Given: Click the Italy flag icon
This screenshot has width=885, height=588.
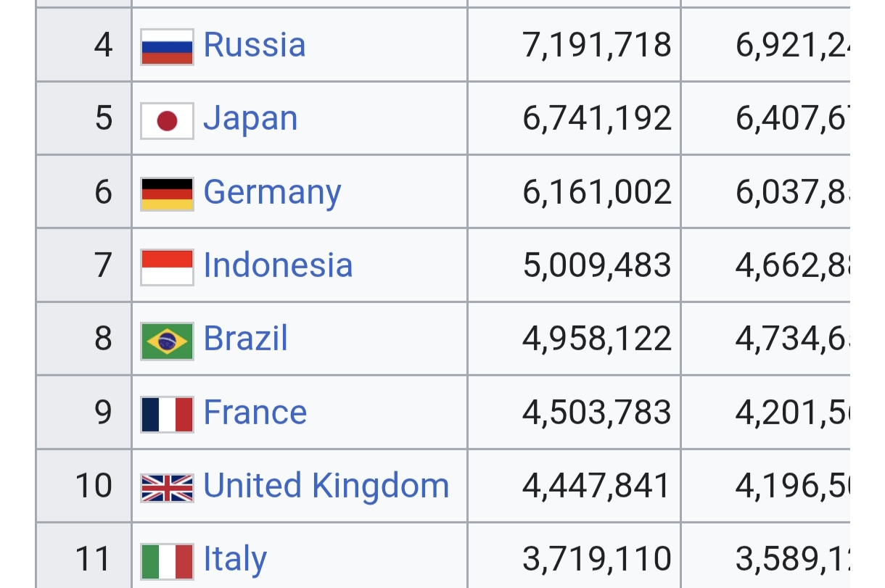Looking at the screenshot, I should point(167,561).
